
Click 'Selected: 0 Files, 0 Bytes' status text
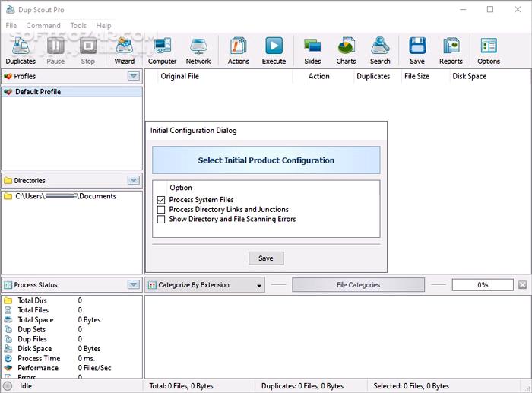click(x=411, y=386)
